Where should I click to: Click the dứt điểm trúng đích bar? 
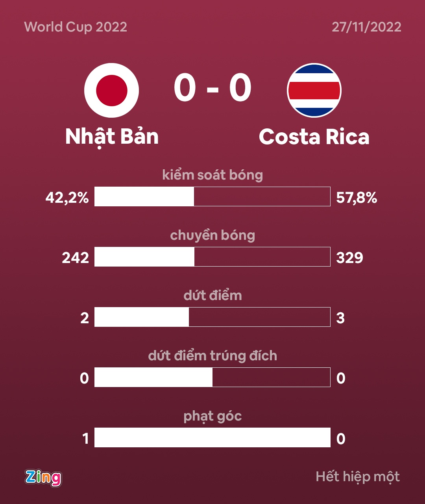(x=213, y=377)
